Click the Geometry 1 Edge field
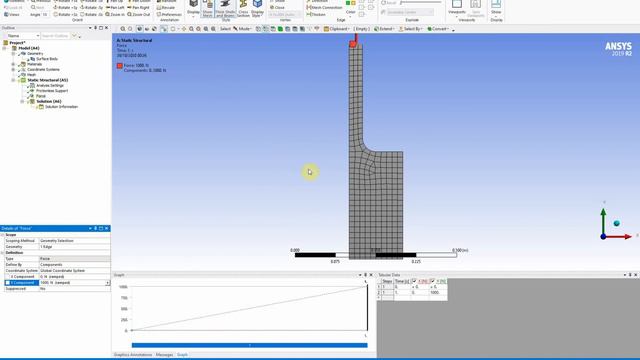 pos(74,247)
